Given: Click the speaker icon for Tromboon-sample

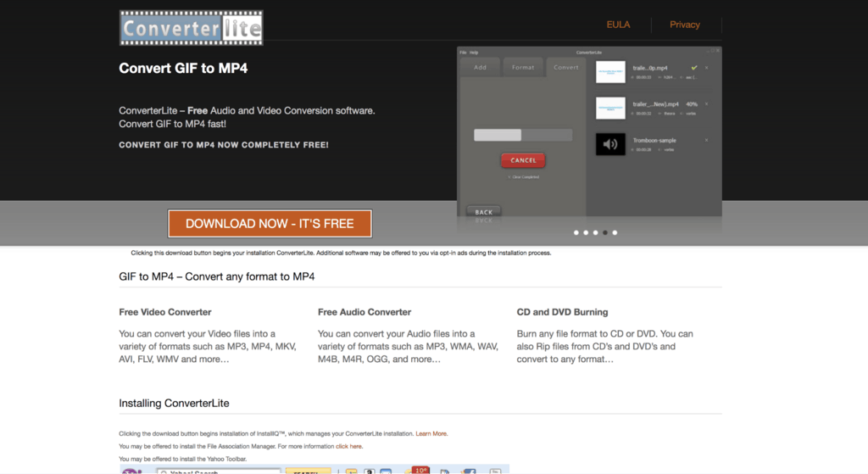Looking at the screenshot, I should 610,144.
